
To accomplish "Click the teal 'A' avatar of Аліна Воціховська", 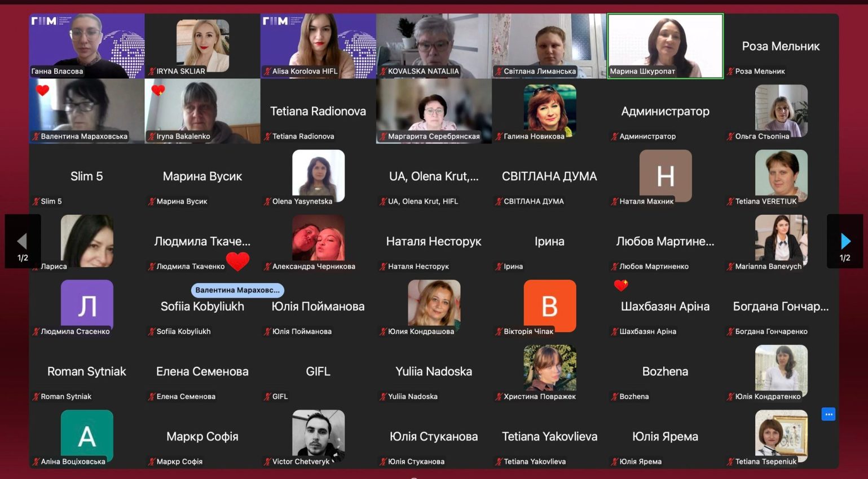I will [x=87, y=435].
